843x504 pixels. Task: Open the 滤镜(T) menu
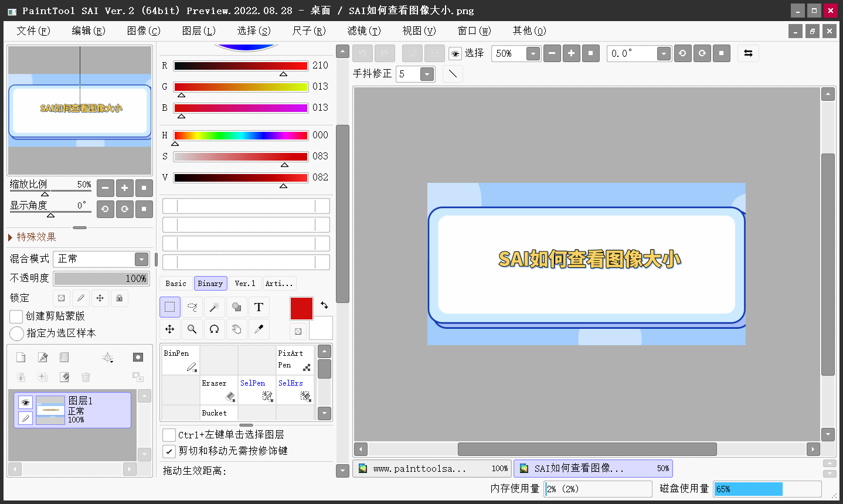click(364, 31)
